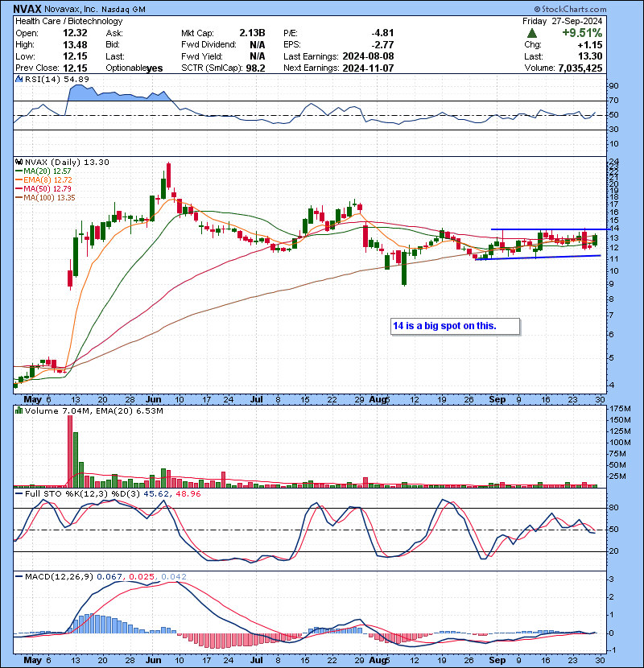
Task: Click Last Earnings date 2024-08-08
Action: pos(368,56)
